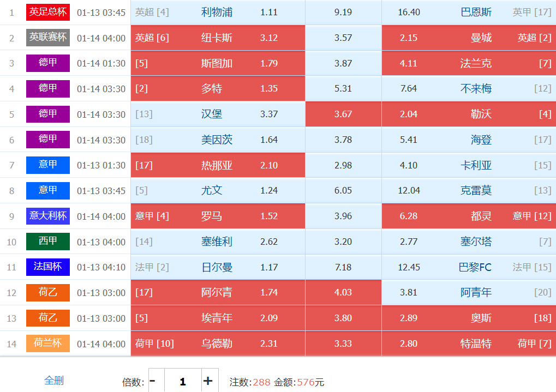Click the orange 荷兰杯 league badge

tap(48, 343)
